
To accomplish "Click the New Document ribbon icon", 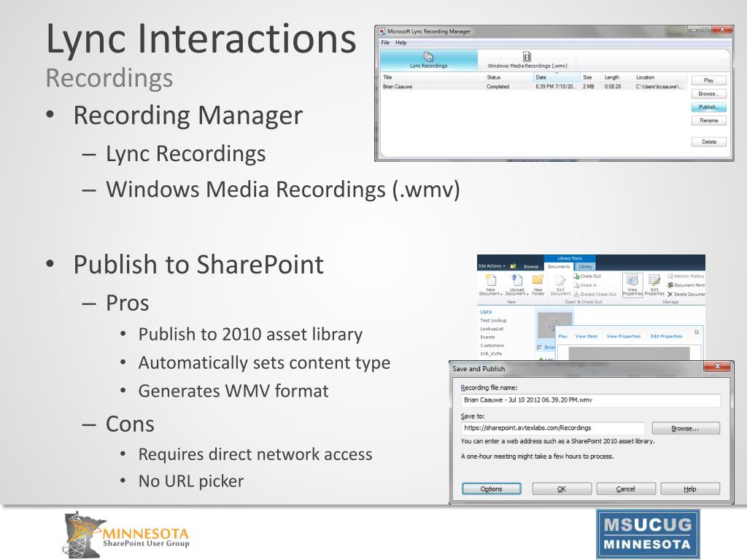I will [x=491, y=280].
